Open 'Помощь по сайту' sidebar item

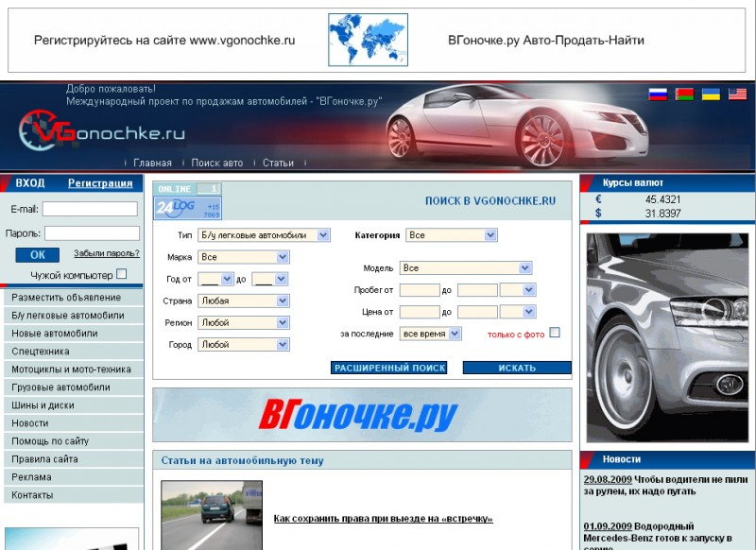click(74, 441)
